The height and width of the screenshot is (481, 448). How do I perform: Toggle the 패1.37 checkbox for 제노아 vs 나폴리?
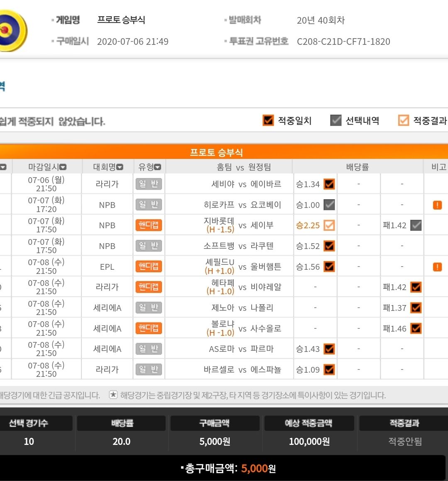(x=416, y=308)
